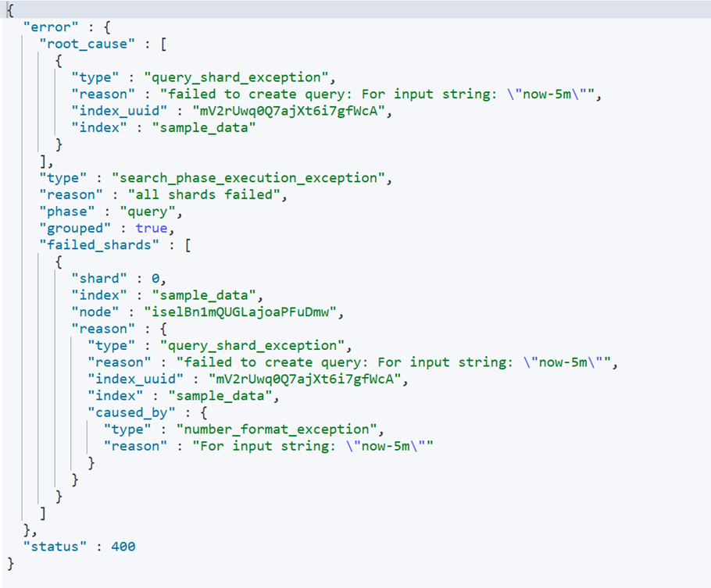This screenshot has height=588, width=711.
Task: Click the "all shards failed" reason value
Action: point(204,195)
